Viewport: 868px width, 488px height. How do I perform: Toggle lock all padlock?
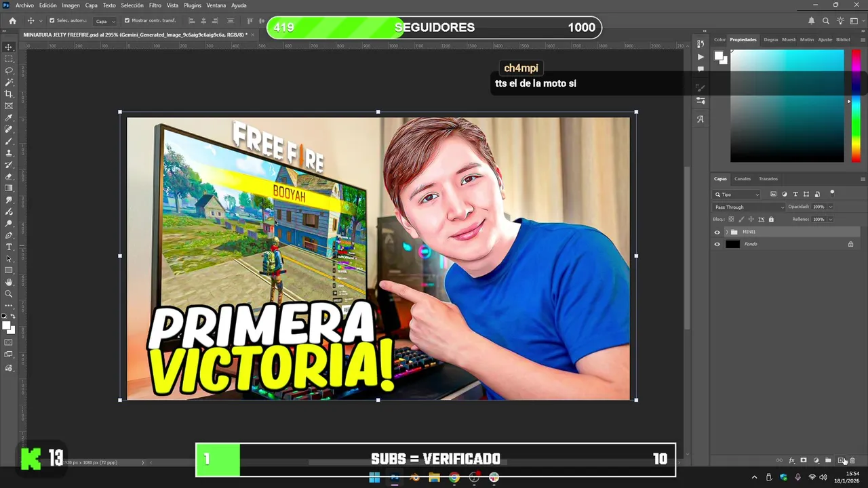click(771, 220)
